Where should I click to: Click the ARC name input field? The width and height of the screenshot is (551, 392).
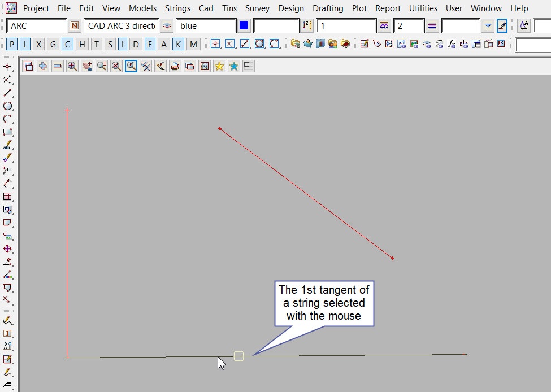(37, 26)
